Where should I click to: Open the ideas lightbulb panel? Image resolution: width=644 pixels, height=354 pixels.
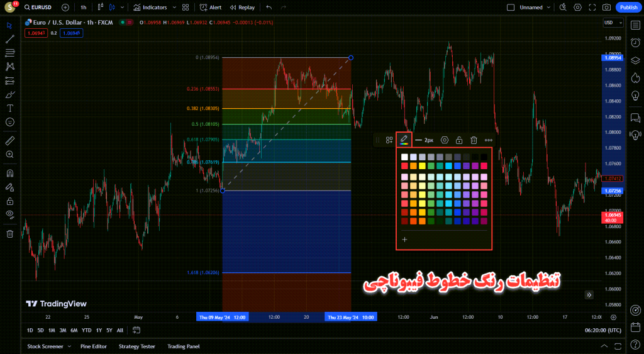635,96
